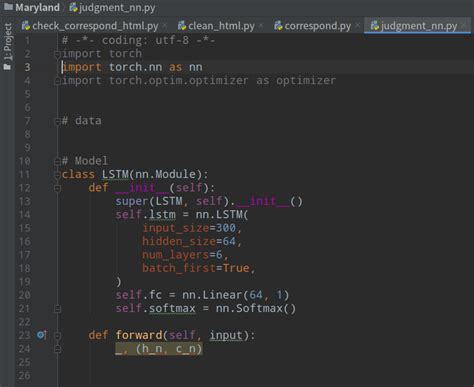Image resolution: width=474 pixels, height=387 pixels.
Task: Collapse __init__ method fold at line 12
Action: (x=57, y=188)
